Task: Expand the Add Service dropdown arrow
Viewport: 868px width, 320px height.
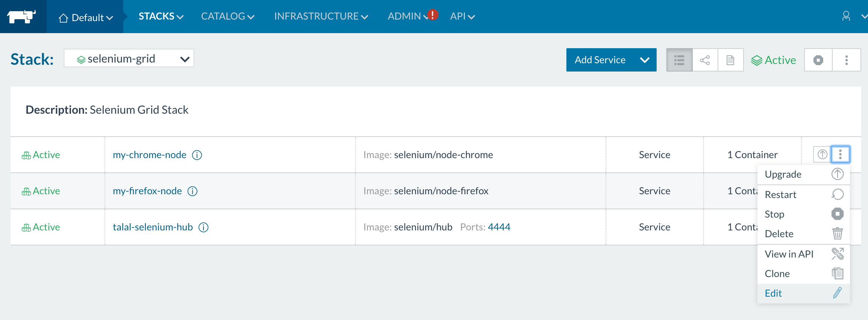Action: (x=645, y=60)
